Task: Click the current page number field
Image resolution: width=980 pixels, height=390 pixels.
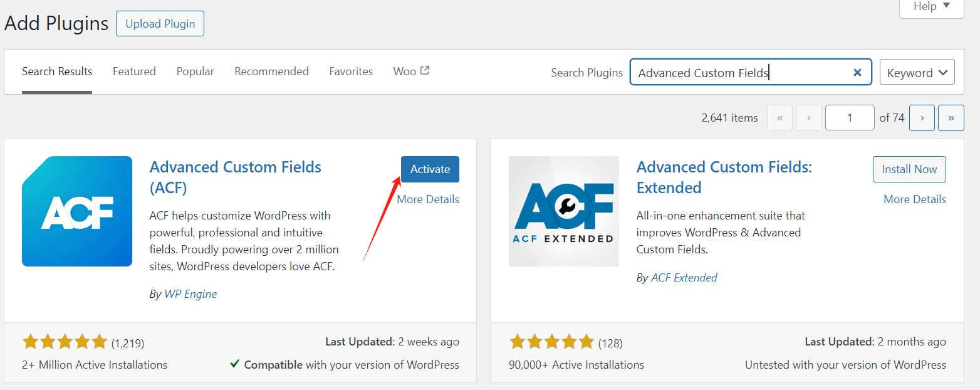Action: tap(849, 118)
